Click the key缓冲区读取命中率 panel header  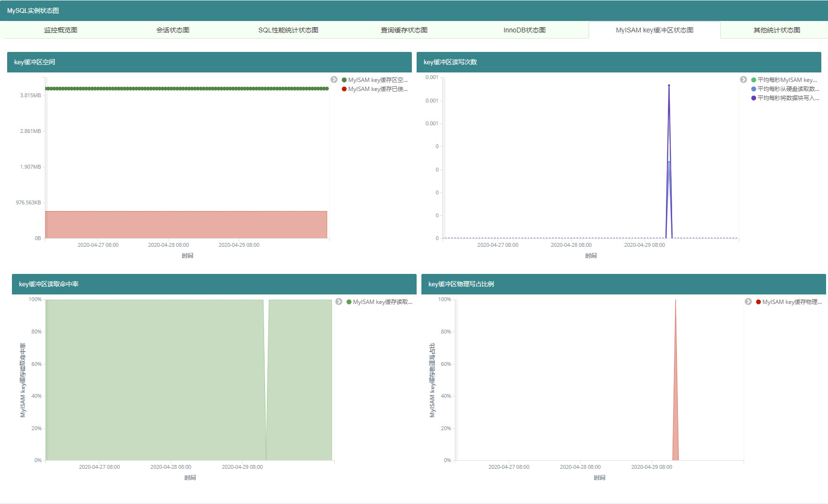tap(214, 284)
